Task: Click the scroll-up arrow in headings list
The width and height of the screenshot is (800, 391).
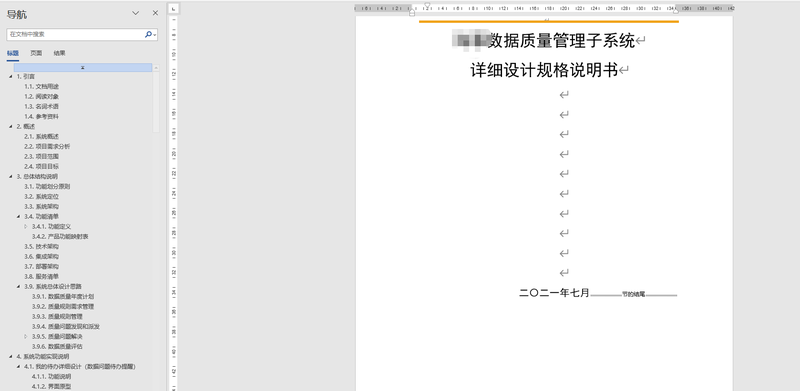Action: pyautogui.click(x=156, y=68)
